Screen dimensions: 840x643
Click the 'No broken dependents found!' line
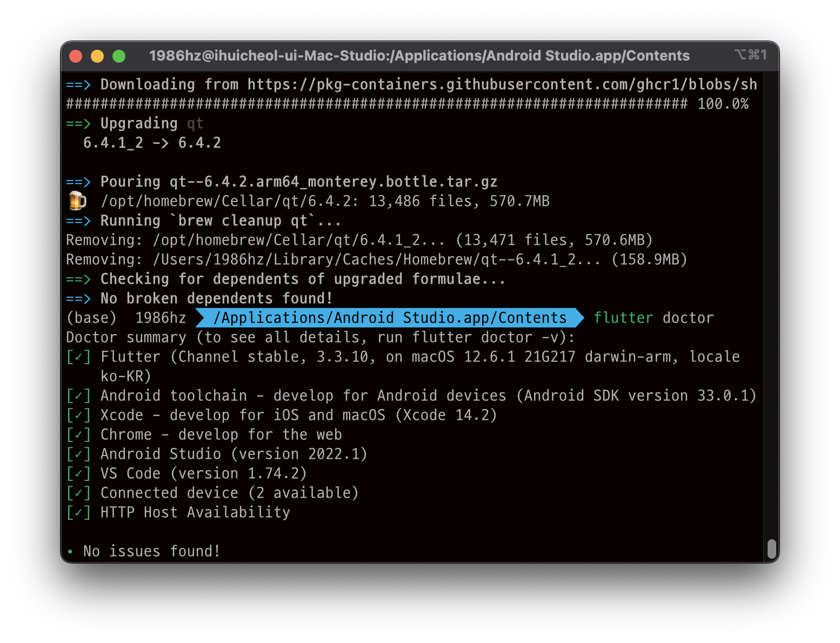(x=199, y=299)
